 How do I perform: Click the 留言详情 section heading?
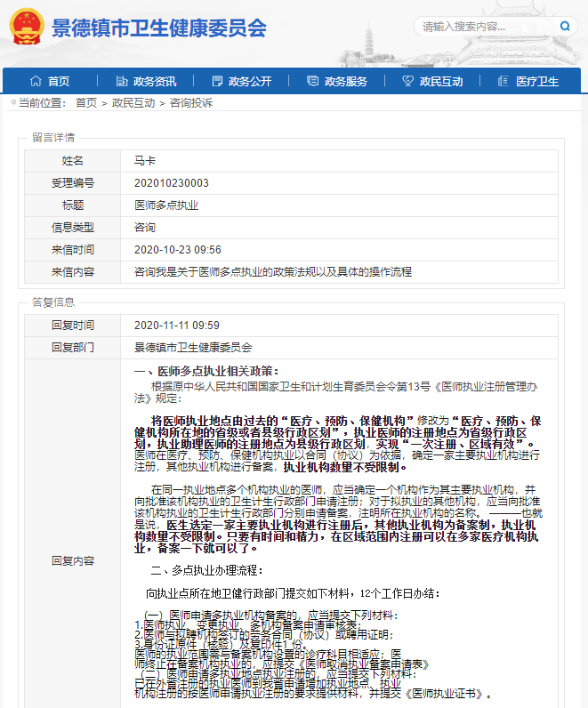53,137
